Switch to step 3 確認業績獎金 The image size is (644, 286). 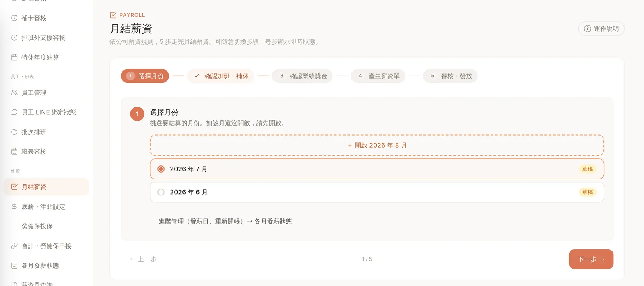coord(302,76)
